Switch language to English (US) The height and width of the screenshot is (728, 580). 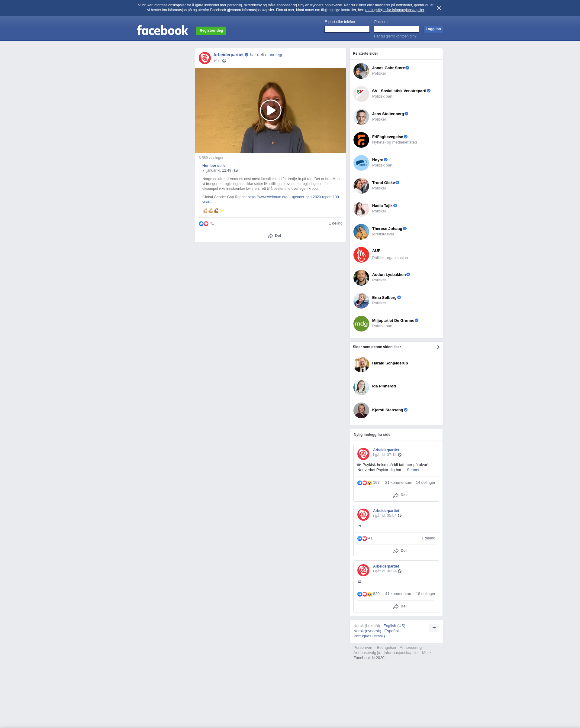pyautogui.click(x=394, y=626)
